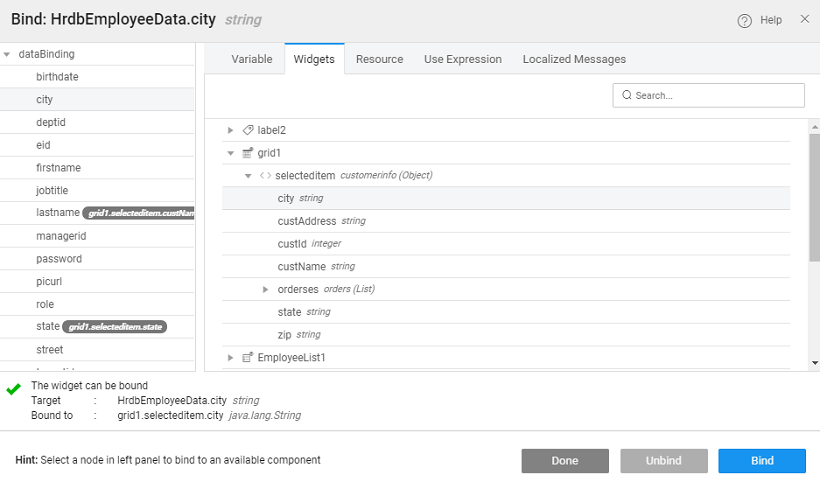Click the label2 widget tag icon

(248, 130)
